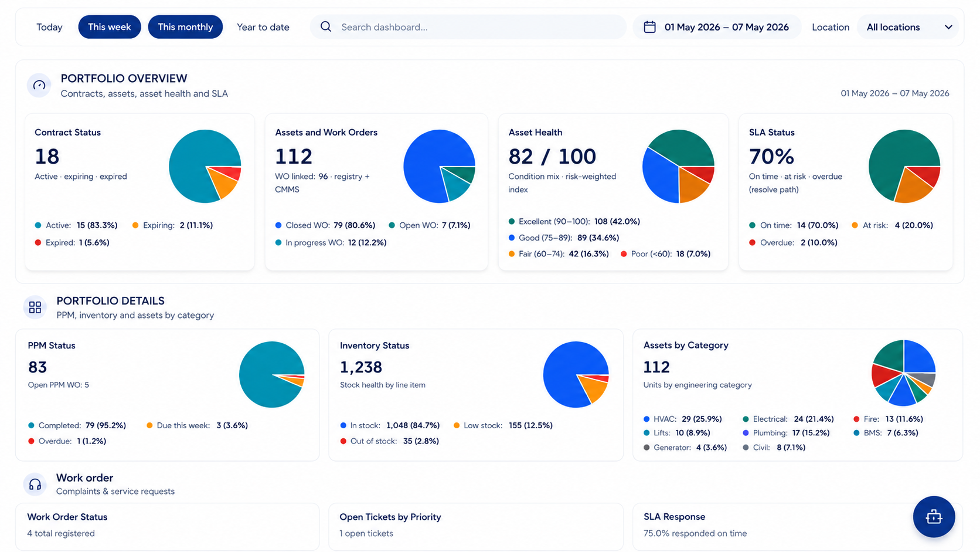Click the BMS legend dot
Image resolution: width=980 pixels, height=552 pixels.
click(x=856, y=433)
